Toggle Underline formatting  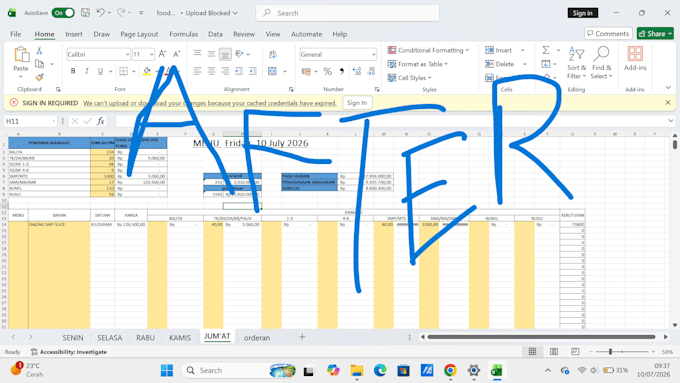[100, 71]
